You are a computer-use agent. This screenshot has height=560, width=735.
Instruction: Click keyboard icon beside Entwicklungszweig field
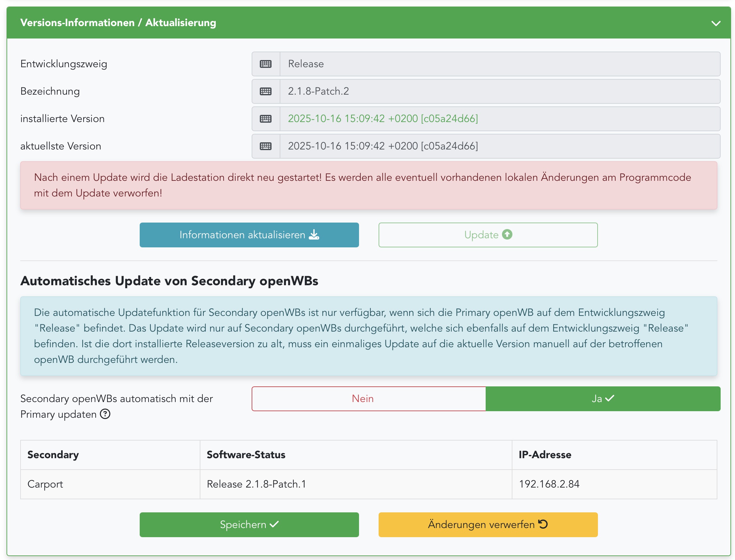coord(265,64)
